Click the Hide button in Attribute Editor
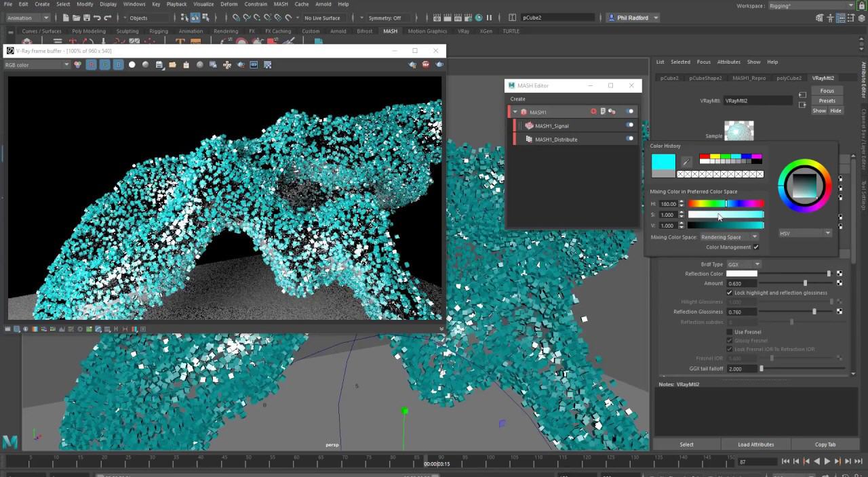 click(835, 110)
